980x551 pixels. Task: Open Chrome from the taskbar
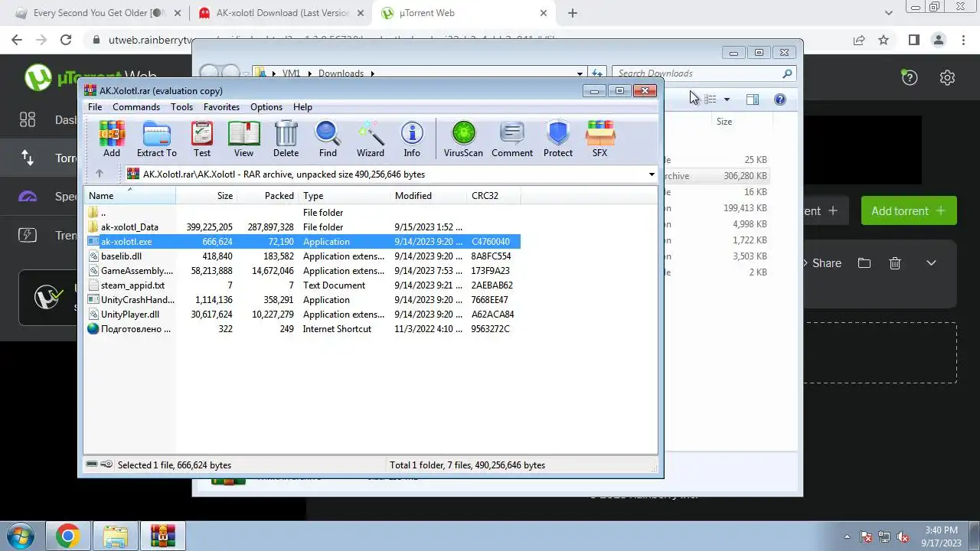(x=67, y=536)
